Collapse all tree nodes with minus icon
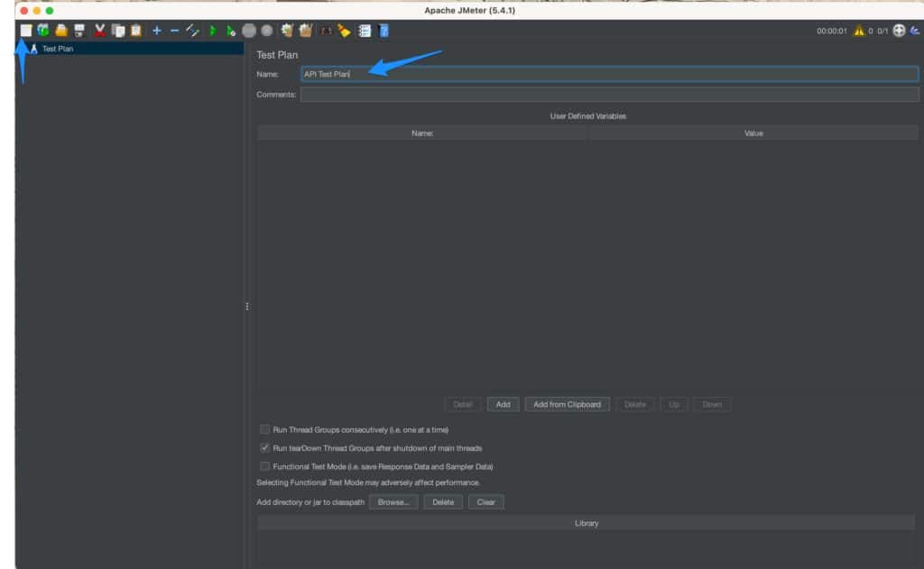This screenshot has width=924, height=569. pos(174,31)
